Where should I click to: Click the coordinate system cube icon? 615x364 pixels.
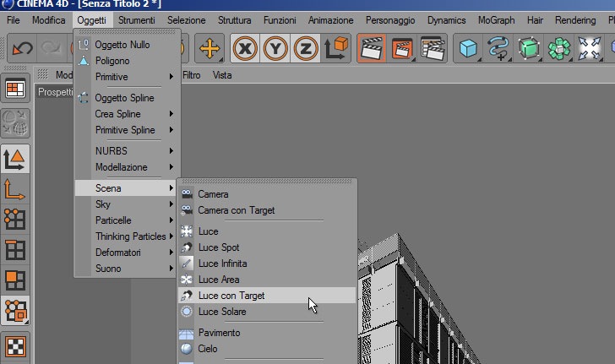[x=335, y=49]
